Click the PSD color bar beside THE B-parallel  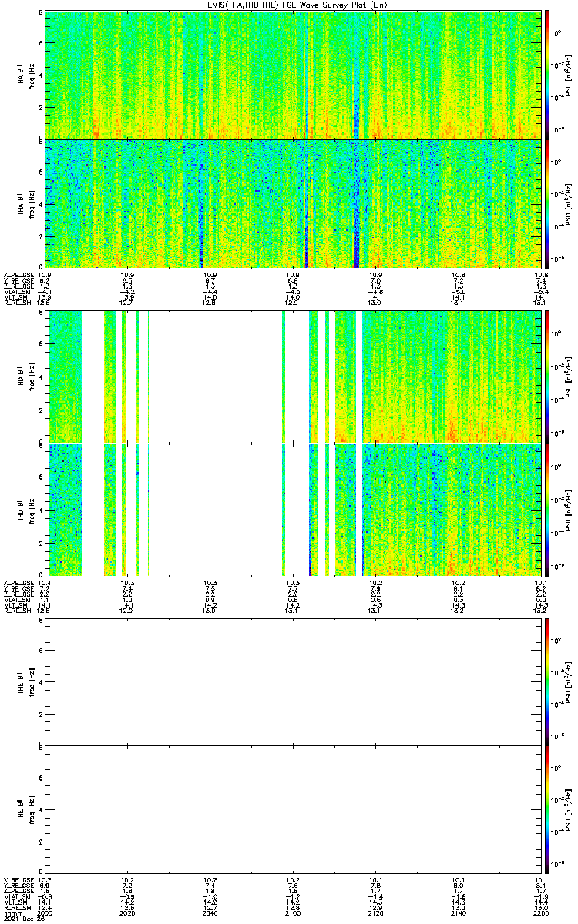(x=547, y=809)
